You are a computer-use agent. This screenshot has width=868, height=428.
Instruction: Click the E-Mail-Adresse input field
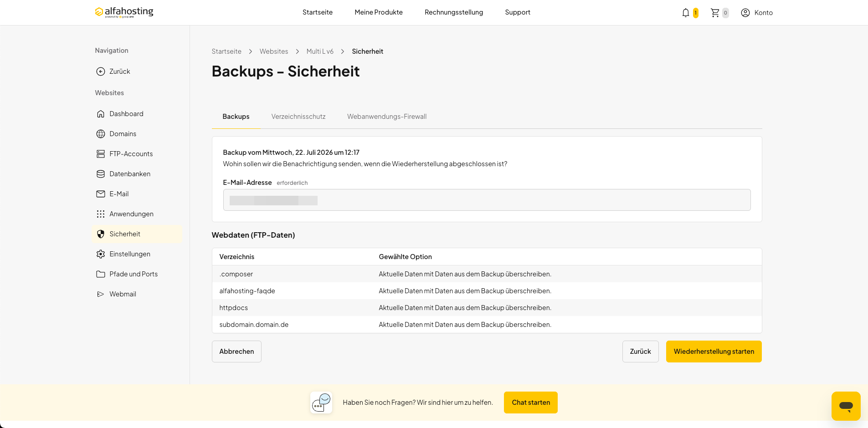(x=487, y=200)
